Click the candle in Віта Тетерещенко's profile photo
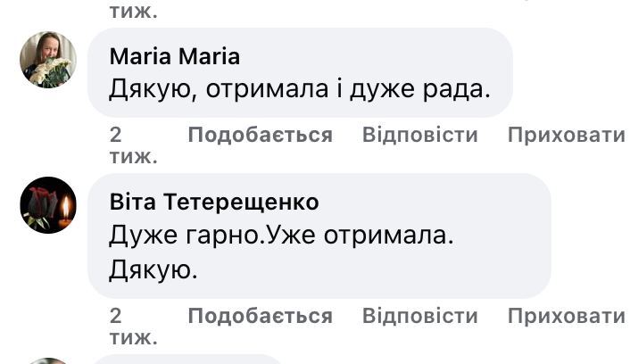The width and height of the screenshot is (630, 364). [65, 210]
